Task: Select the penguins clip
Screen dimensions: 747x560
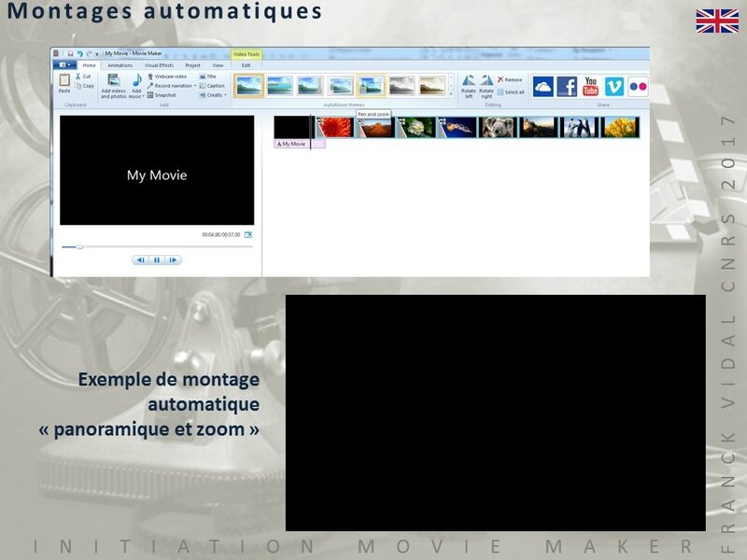Action: (x=579, y=127)
